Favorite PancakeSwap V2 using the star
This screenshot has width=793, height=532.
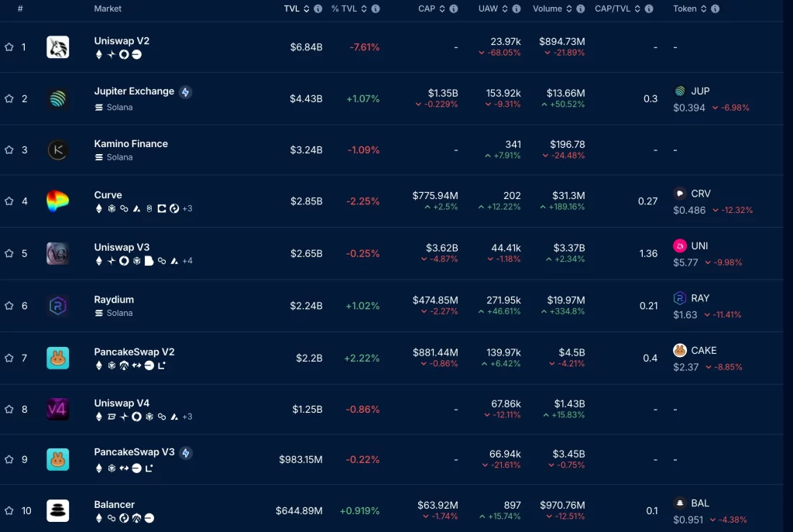click(9, 358)
